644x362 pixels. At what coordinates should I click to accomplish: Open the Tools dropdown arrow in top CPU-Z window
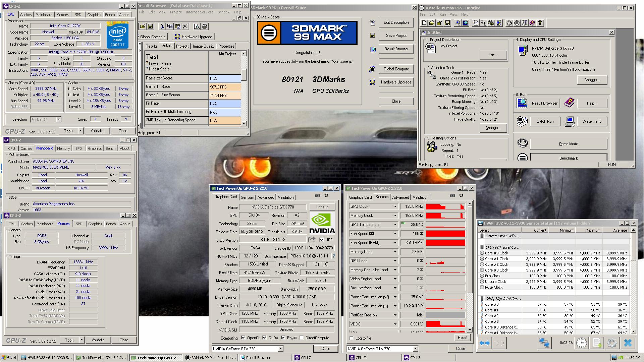[80, 131]
